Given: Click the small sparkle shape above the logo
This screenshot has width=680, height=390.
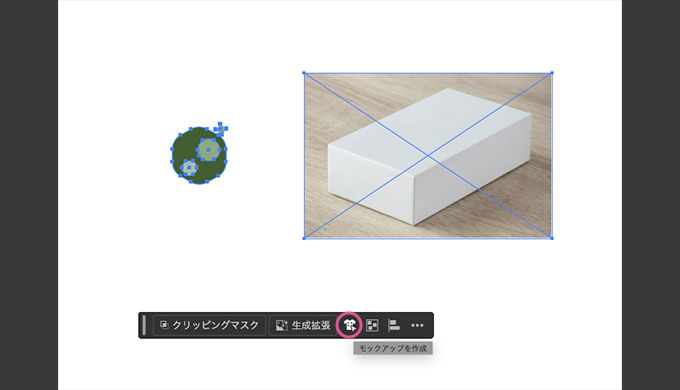Looking at the screenshot, I should tap(220, 128).
